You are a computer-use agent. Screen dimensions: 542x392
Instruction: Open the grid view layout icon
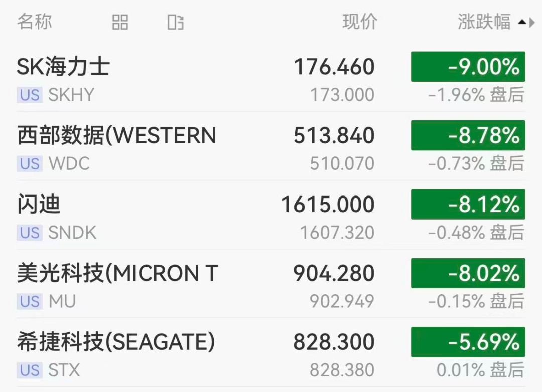tap(120, 22)
